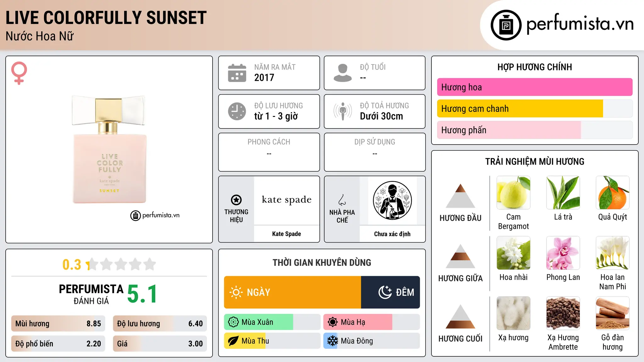Click the Độ lưu hương 6.40 score bar
The image size is (644, 362).
[160, 323]
